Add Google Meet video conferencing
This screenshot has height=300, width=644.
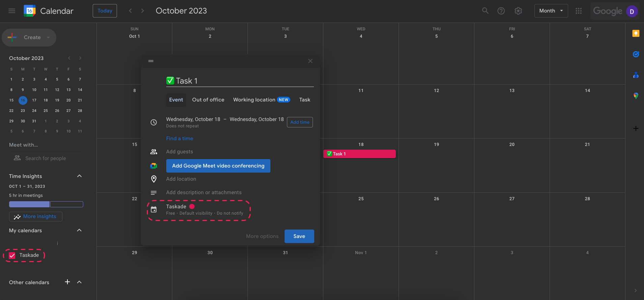click(218, 166)
